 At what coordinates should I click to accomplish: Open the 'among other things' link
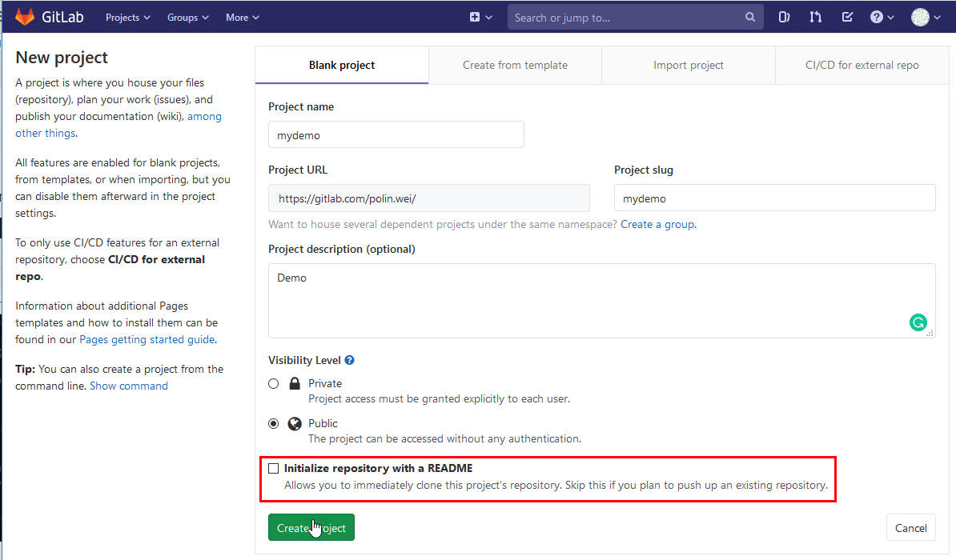coord(204,116)
